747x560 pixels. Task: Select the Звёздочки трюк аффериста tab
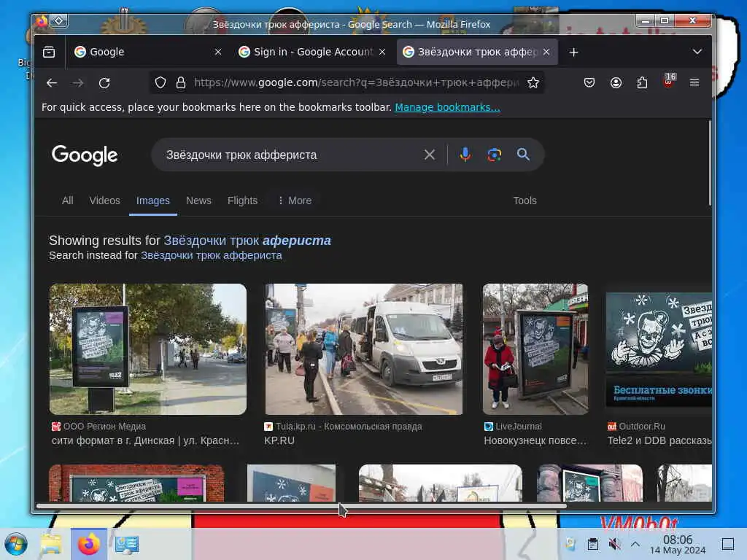pos(477,52)
